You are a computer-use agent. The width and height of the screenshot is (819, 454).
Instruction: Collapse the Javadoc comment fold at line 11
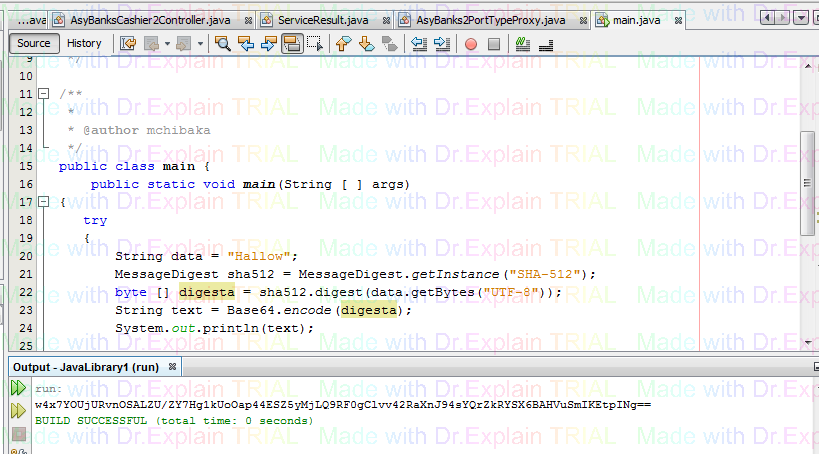pyautogui.click(x=44, y=94)
